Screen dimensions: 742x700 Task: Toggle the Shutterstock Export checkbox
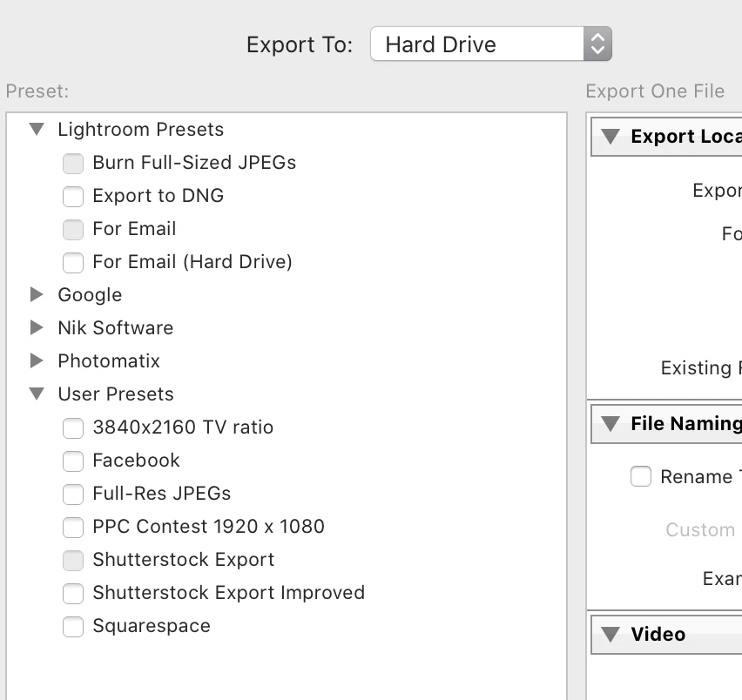(73, 561)
